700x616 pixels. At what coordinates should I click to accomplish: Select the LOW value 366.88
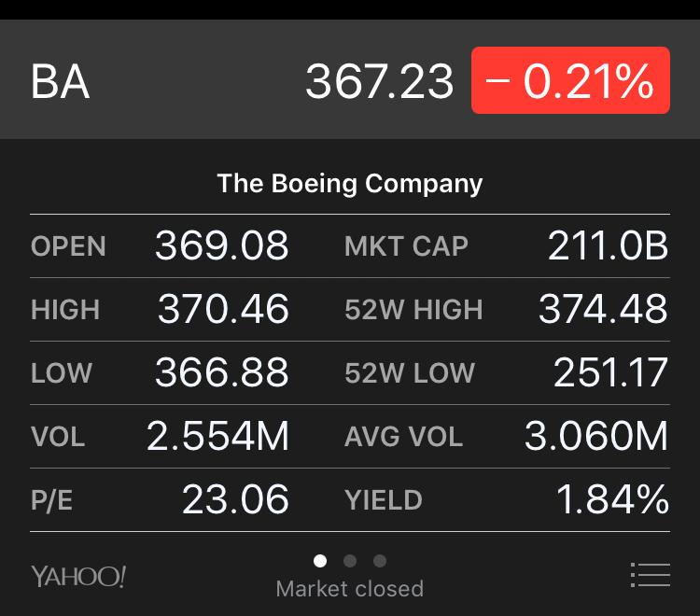pos(222,372)
